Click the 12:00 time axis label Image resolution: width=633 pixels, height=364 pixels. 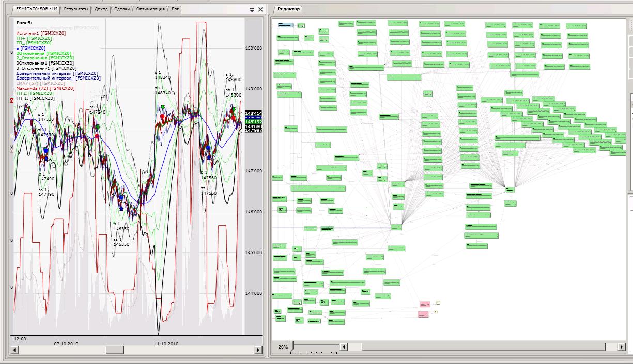pos(20,339)
